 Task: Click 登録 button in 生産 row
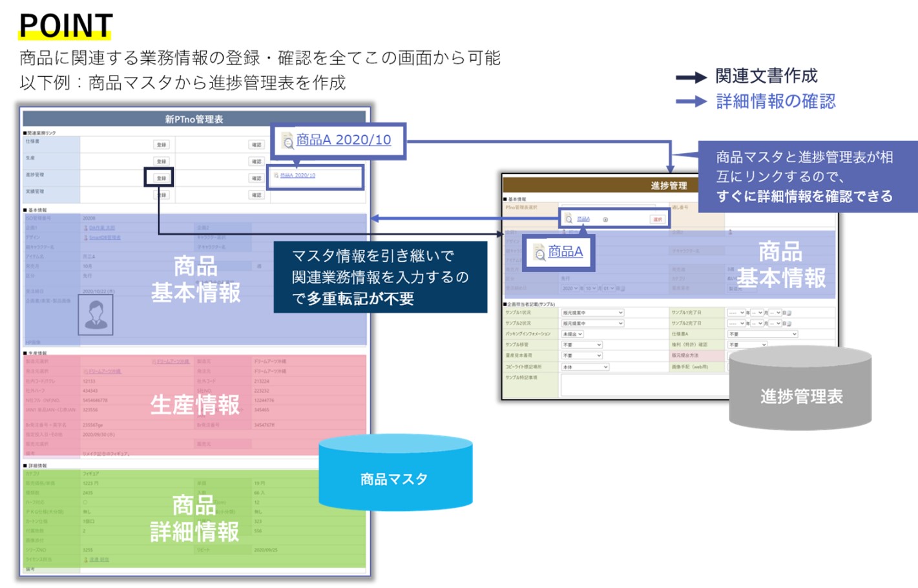[162, 162]
